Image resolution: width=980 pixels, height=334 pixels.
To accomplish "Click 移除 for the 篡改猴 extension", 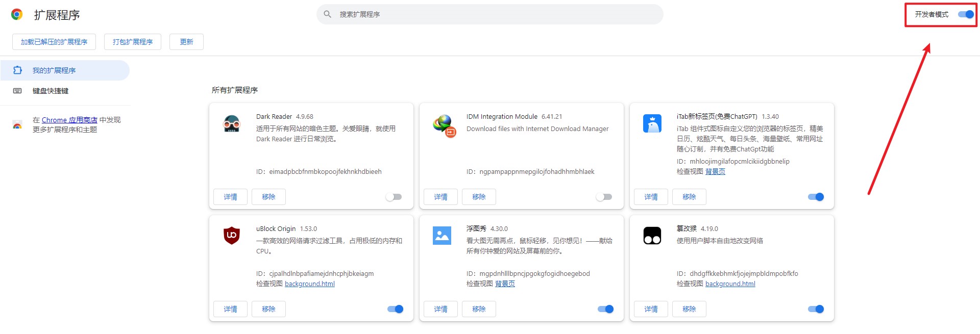I will pos(689,309).
